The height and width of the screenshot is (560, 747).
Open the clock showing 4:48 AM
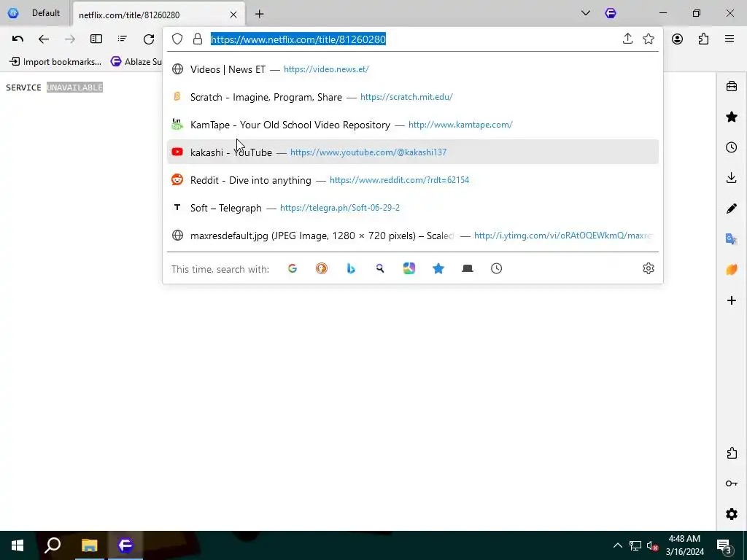click(684, 545)
